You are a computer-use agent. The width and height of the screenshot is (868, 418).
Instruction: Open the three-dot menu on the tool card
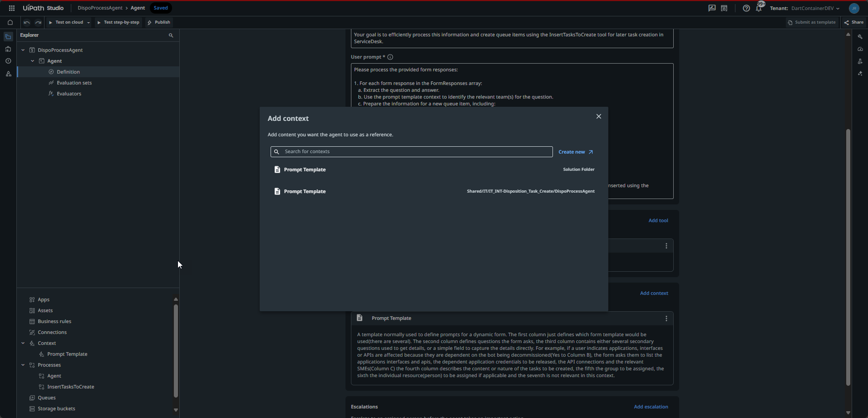pyautogui.click(x=666, y=246)
